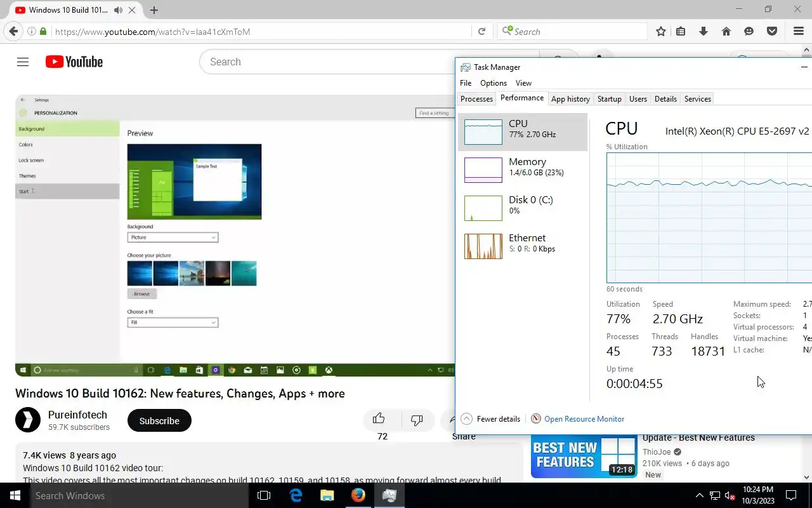Open the Task Manager View menu
This screenshot has height=508, width=812.
tap(523, 83)
